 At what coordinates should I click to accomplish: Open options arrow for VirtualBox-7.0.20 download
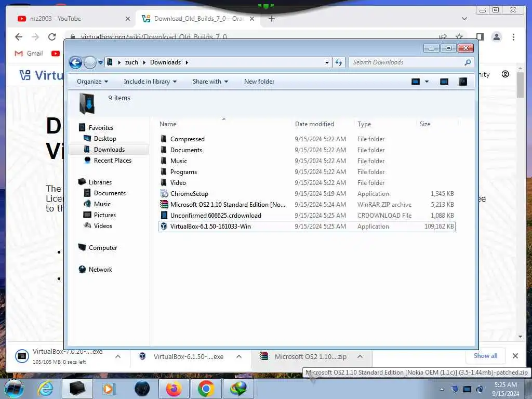tap(118, 356)
